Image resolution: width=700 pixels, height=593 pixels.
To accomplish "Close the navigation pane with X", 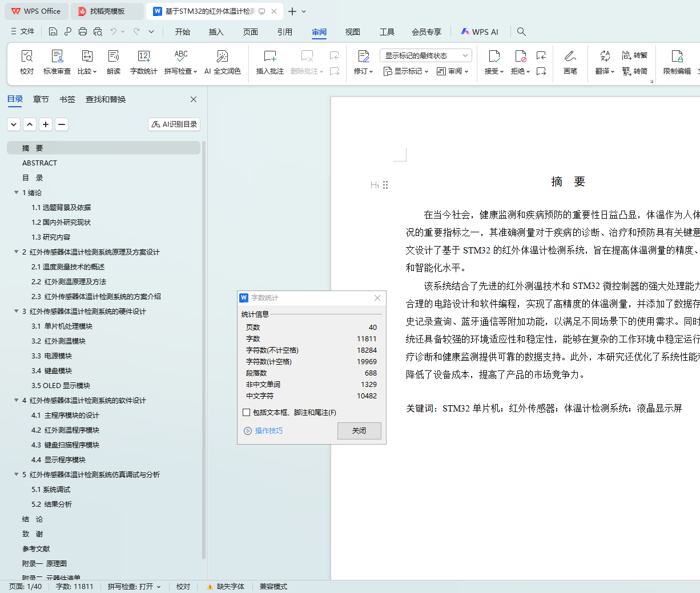I will coord(194,99).
